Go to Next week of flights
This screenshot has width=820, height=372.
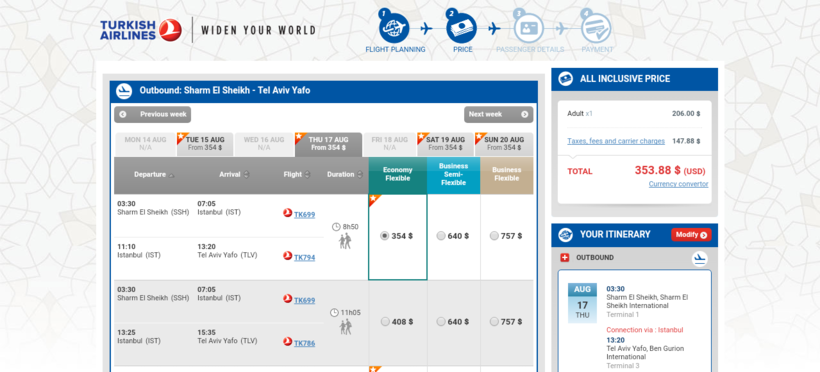[498, 114]
